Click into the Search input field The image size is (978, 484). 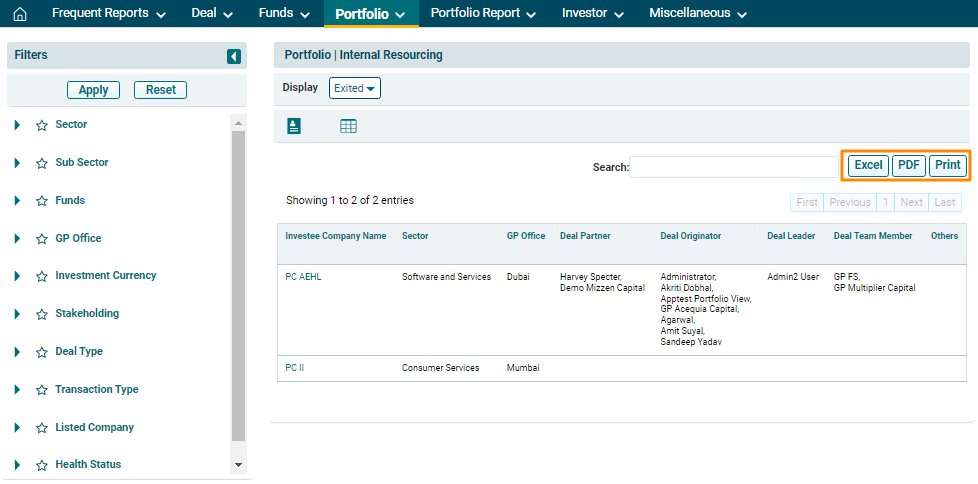click(x=733, y=167)
